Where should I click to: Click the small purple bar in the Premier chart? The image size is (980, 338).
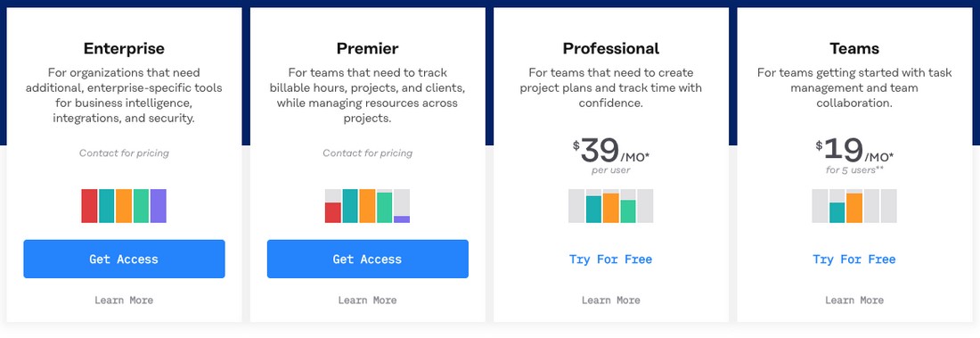coord(402,219)
